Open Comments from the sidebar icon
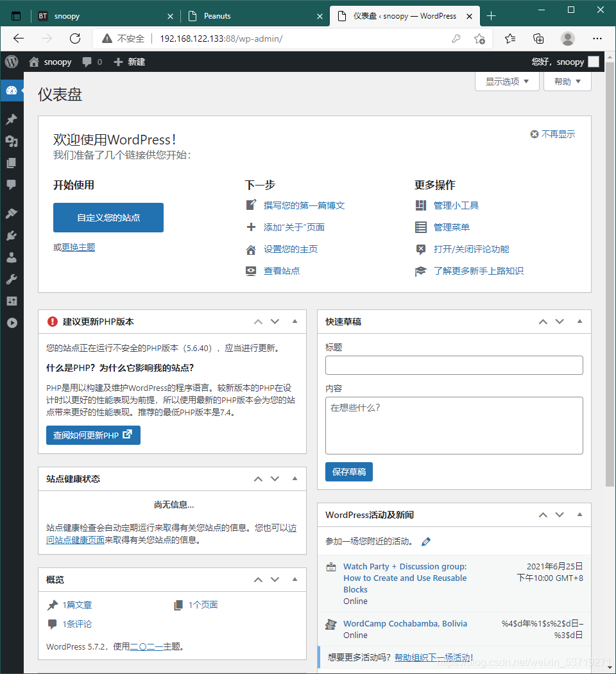The height and width of the screenshot is (674, 616). pyautogui.click(x=12, y=185)
